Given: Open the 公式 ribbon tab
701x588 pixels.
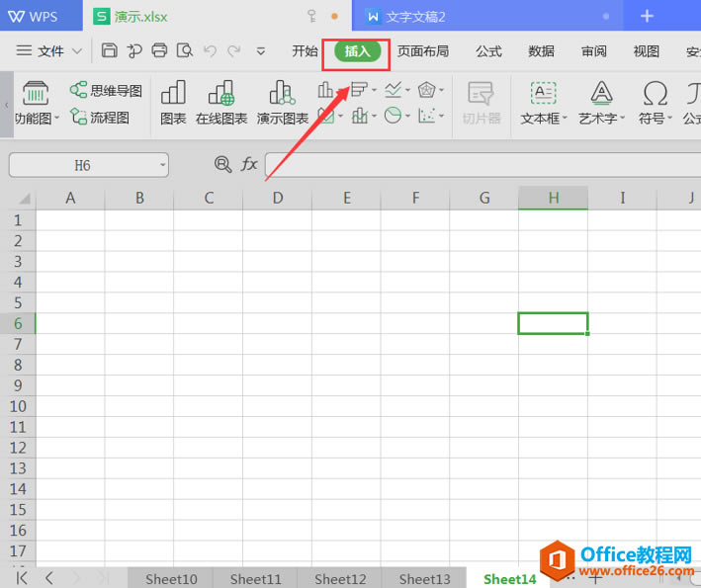Looking at the screenshot, I should click(x=488, y=51).
